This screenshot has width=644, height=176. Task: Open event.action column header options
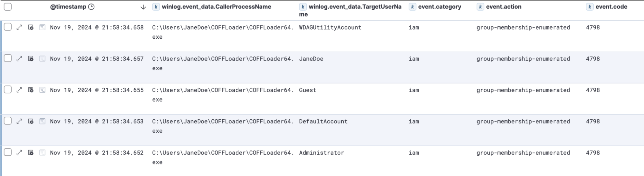coord(504,7)
